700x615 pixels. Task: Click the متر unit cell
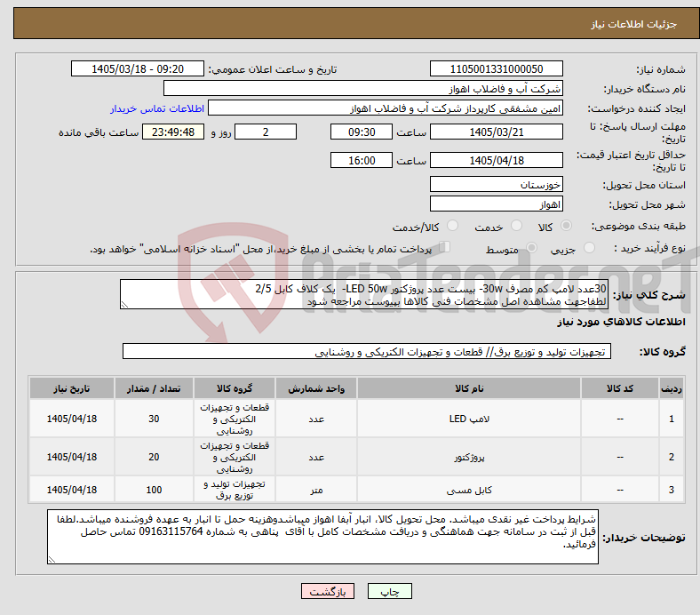[x=316, y=490]
